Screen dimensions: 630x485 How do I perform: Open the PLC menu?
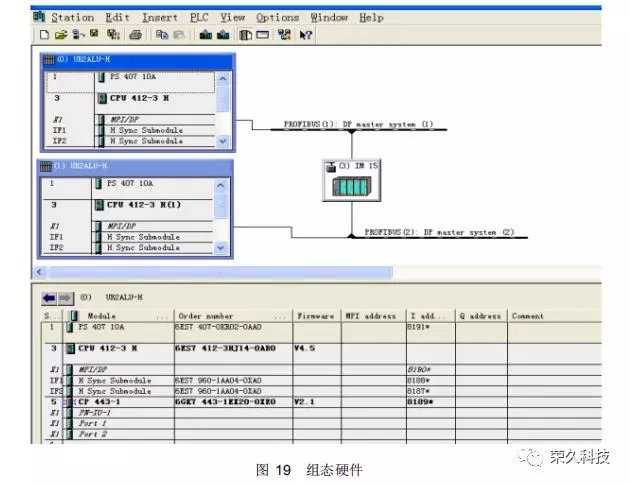pos(198,17)
